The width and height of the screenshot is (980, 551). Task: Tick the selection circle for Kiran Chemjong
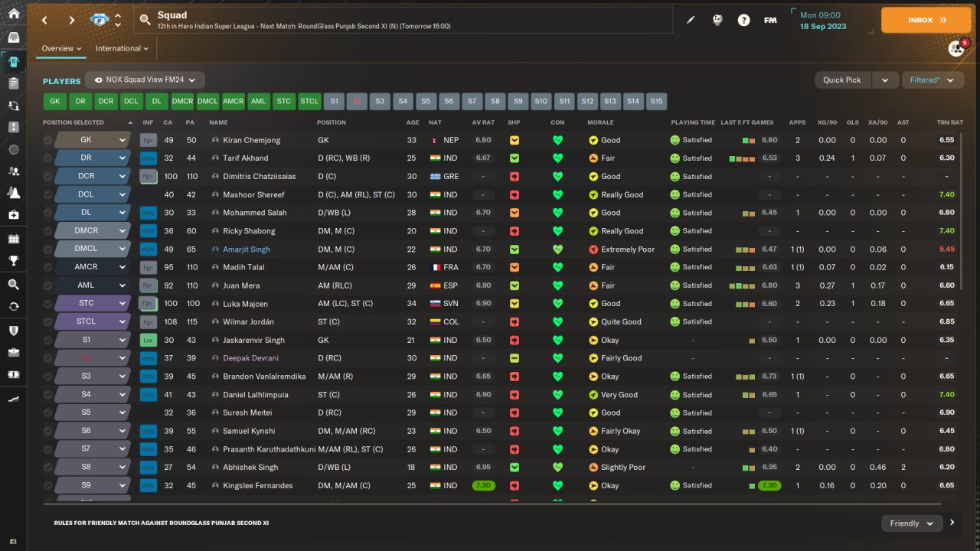pyautogui.click(x=48, y=140)
